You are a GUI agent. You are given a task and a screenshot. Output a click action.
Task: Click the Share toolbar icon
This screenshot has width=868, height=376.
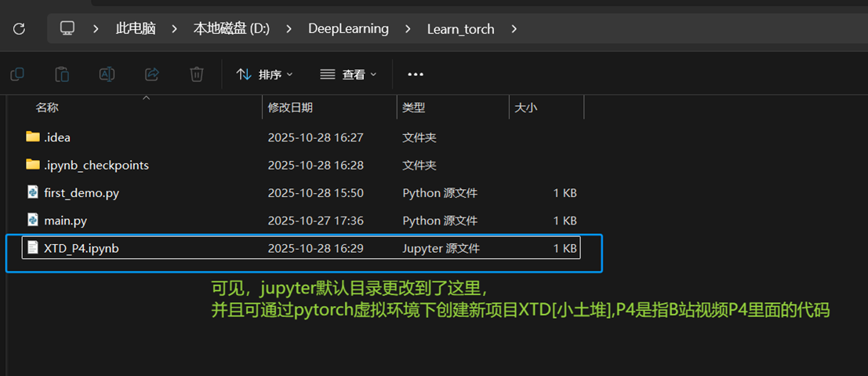(151, 74)
